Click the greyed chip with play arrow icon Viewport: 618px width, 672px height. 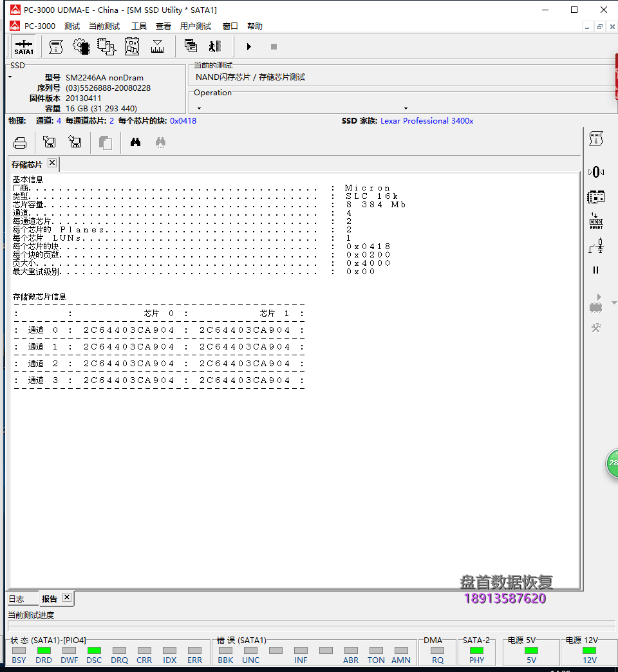click(x=596, y=303)
